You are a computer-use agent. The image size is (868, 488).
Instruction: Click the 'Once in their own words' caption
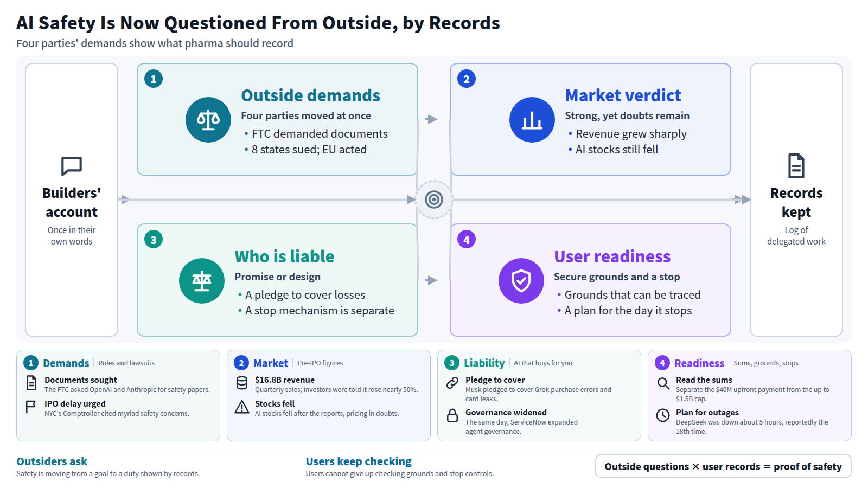72,236
